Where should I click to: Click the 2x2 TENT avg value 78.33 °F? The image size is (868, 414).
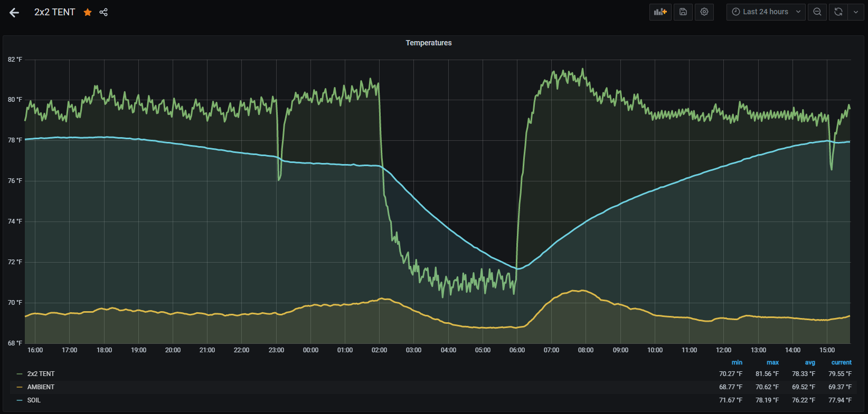pos(804,374)
